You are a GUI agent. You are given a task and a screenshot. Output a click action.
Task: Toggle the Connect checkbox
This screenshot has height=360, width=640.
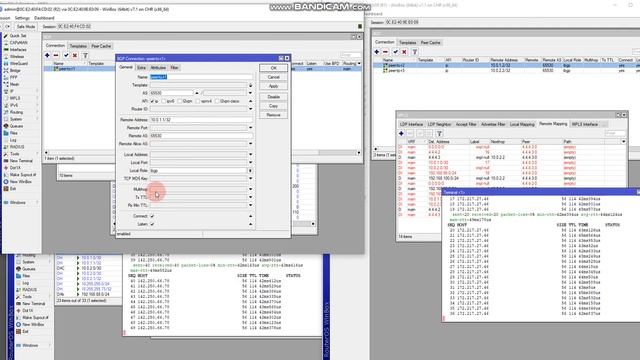(152, 216)
